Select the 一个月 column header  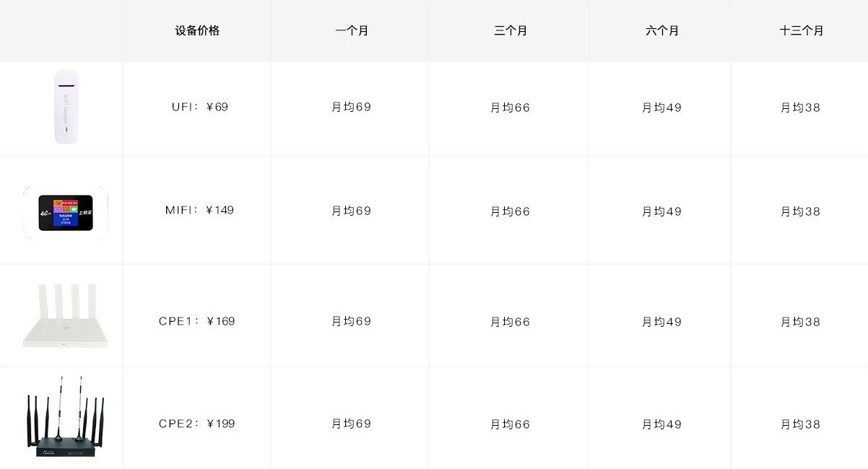352,31
